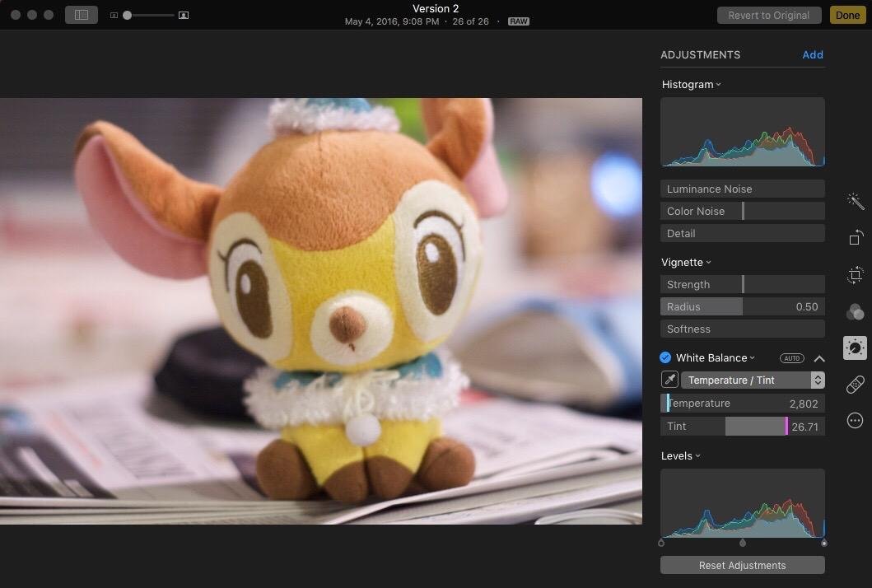Image resolution: width=872 pixels, height=588 pixels.
Task: Click the large zoom-in thumbnail icon
Action: pos(184,16)
